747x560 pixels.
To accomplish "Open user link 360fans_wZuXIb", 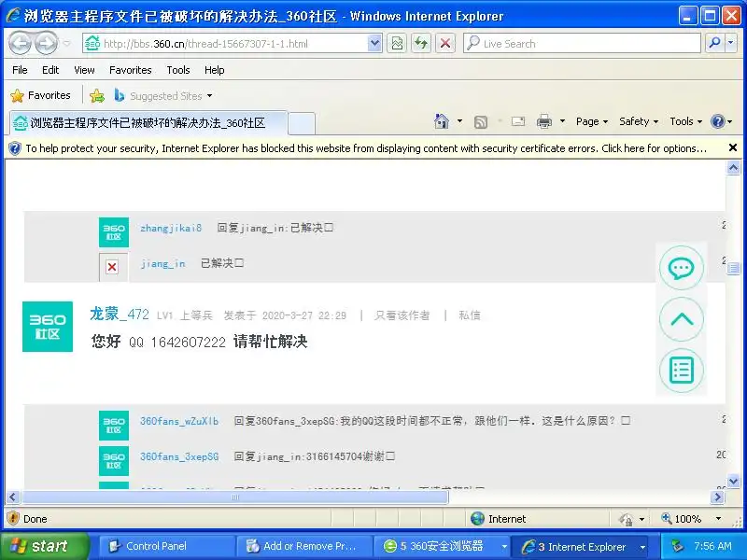I will [x=179, y=421].
